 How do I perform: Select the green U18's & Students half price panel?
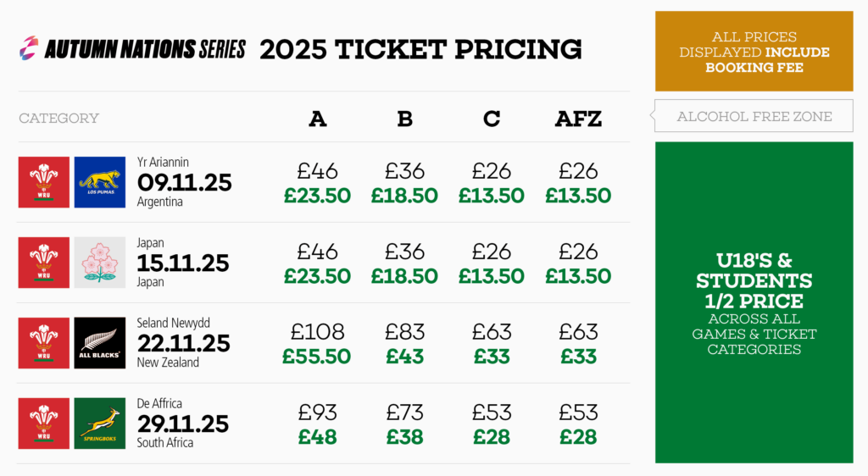(754, 302)
